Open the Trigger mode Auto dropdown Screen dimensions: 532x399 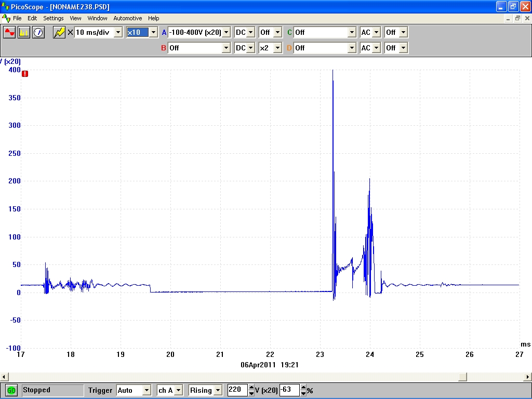coord(147,390)
